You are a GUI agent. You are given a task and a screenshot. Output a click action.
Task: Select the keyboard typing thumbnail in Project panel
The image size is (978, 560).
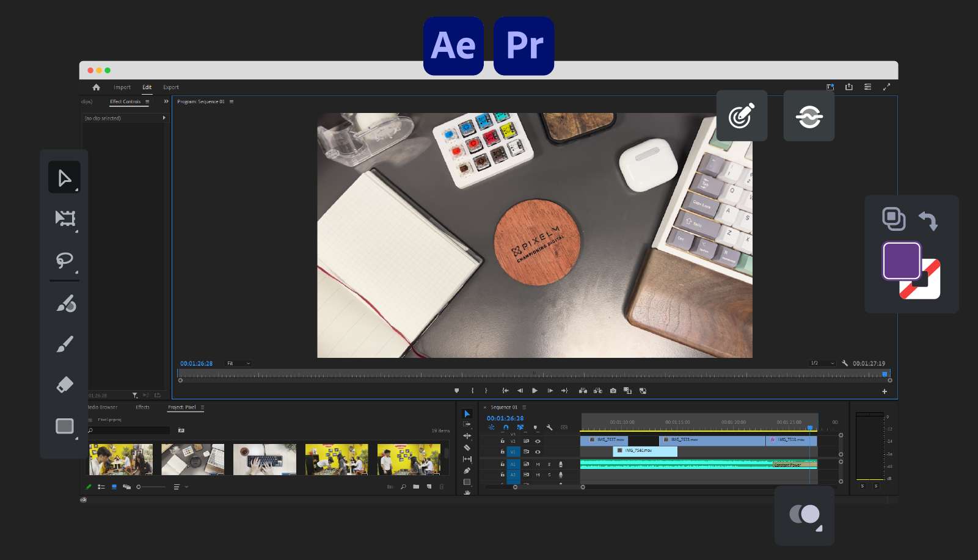tap(265, 459)
